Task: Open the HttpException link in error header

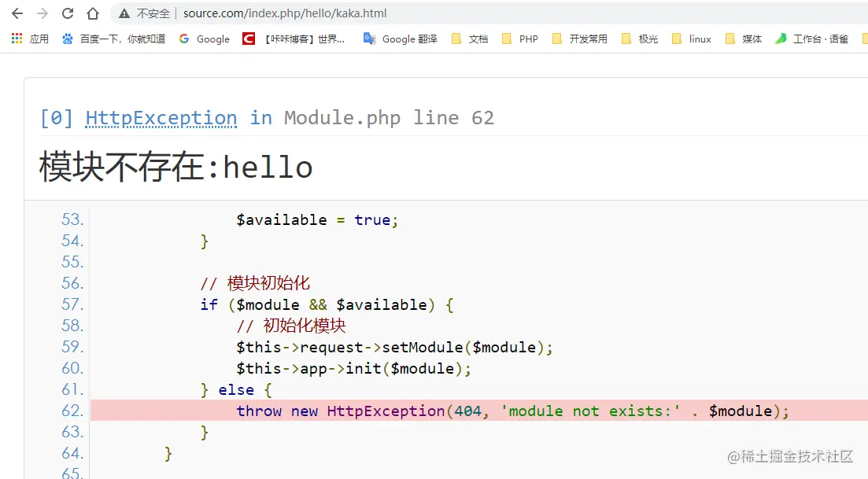Action: (161, 118)
